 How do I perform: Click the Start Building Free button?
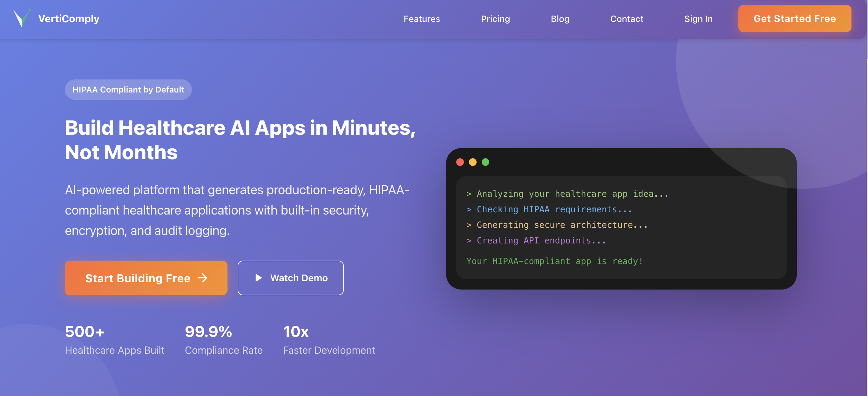[146, 278]
